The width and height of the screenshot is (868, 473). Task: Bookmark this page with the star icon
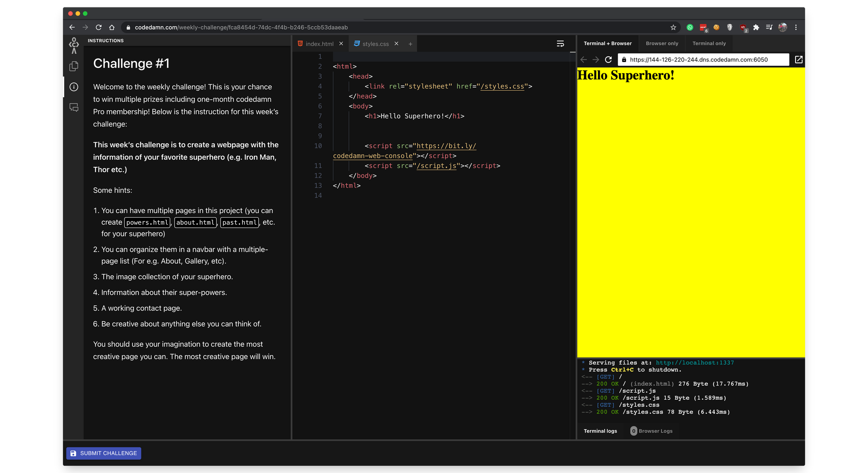(x=673, y=27)
